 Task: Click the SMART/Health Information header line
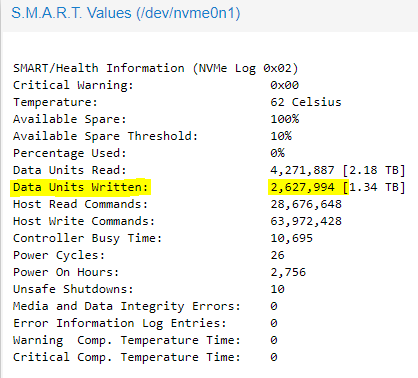[155, 68]
